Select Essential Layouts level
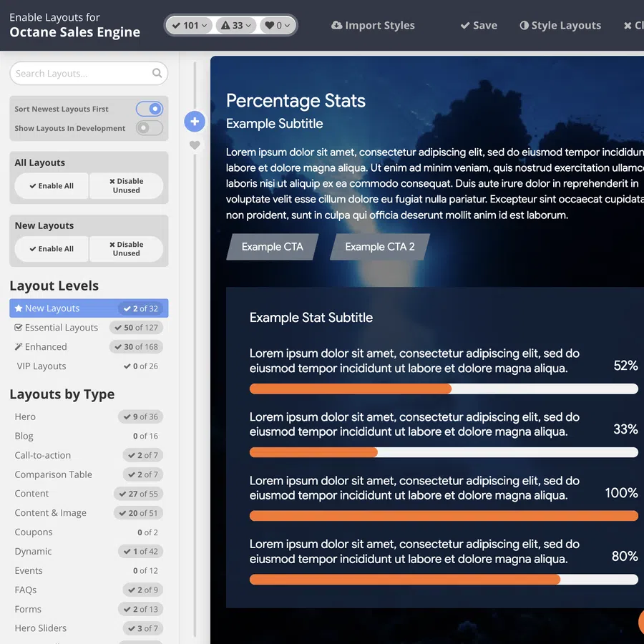 89,327
